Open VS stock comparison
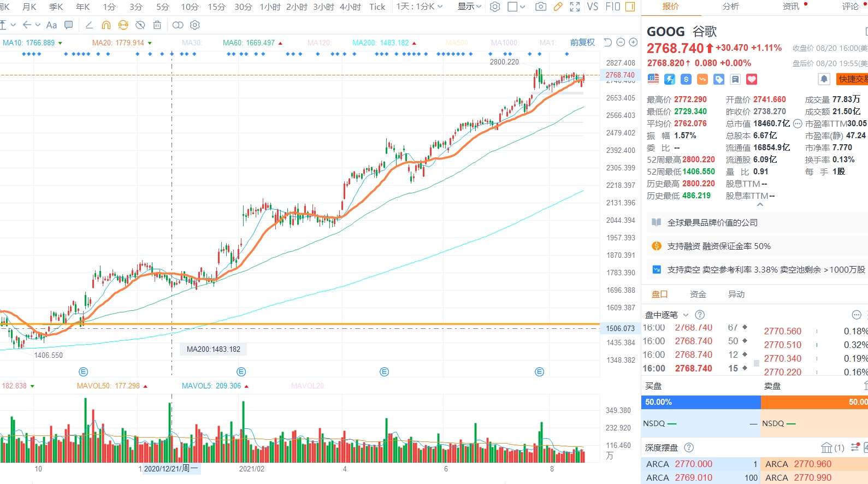The height and width of the screenshot is (484, 868). [593, 7]
